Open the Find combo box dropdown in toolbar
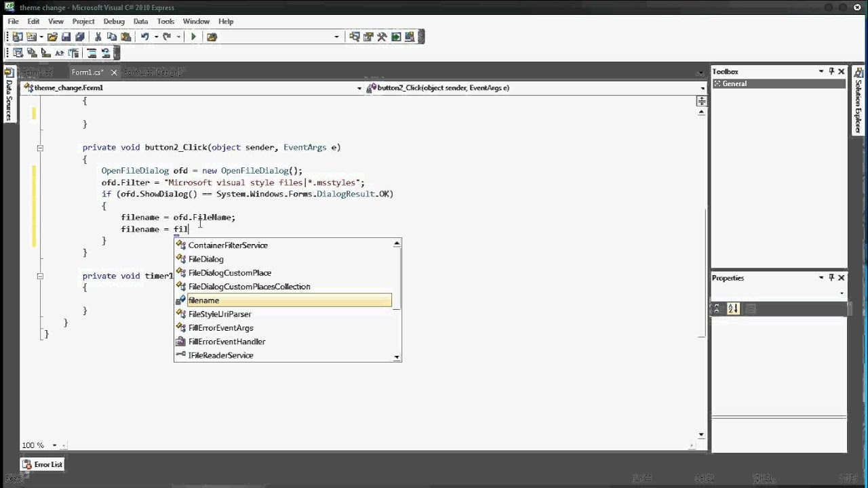 [336, 37]
